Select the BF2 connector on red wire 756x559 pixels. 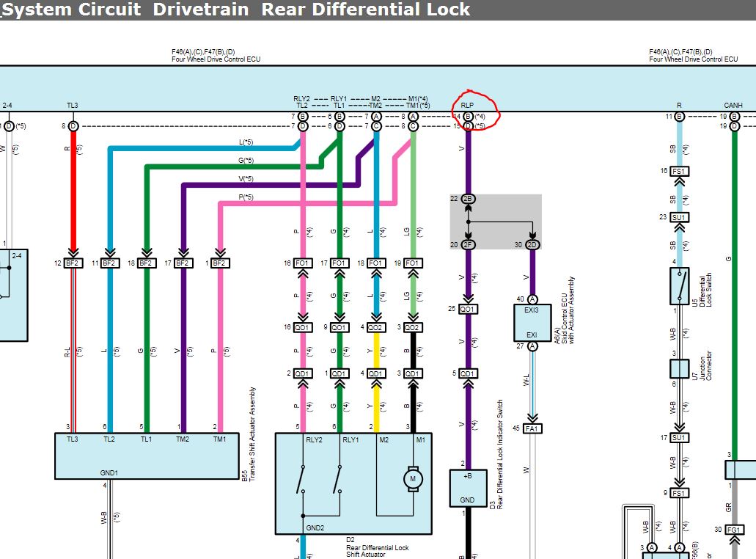(73, 263)
